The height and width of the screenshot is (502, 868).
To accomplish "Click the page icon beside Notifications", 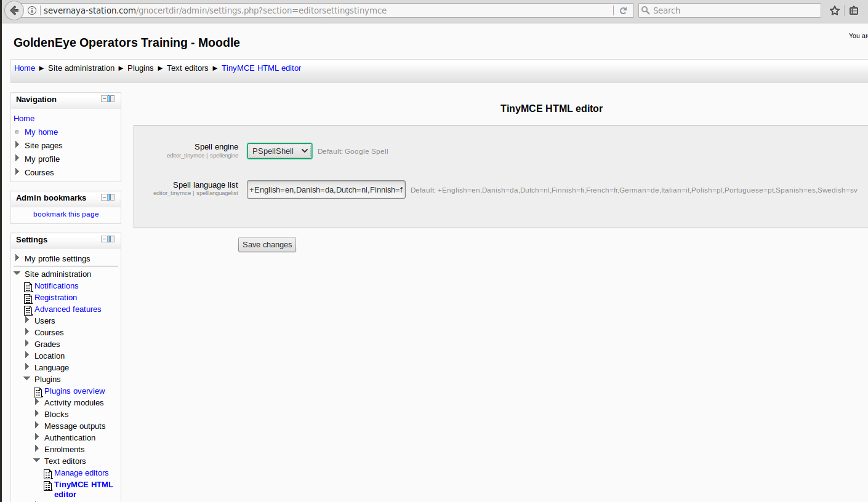I will click(x=28, y=287).
